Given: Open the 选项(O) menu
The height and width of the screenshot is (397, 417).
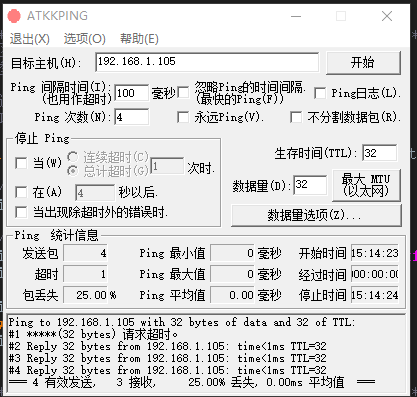Looking at the screenshot, I should (85, 39).
